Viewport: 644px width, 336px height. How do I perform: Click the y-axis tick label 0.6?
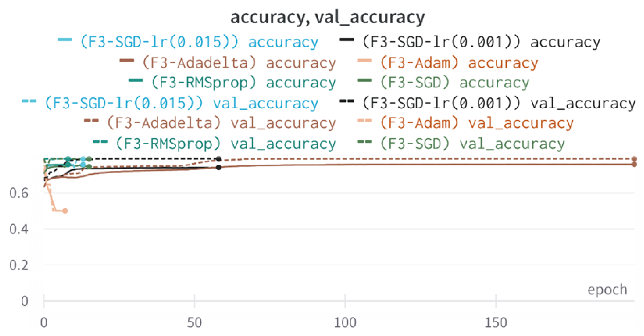click(19, 193)
